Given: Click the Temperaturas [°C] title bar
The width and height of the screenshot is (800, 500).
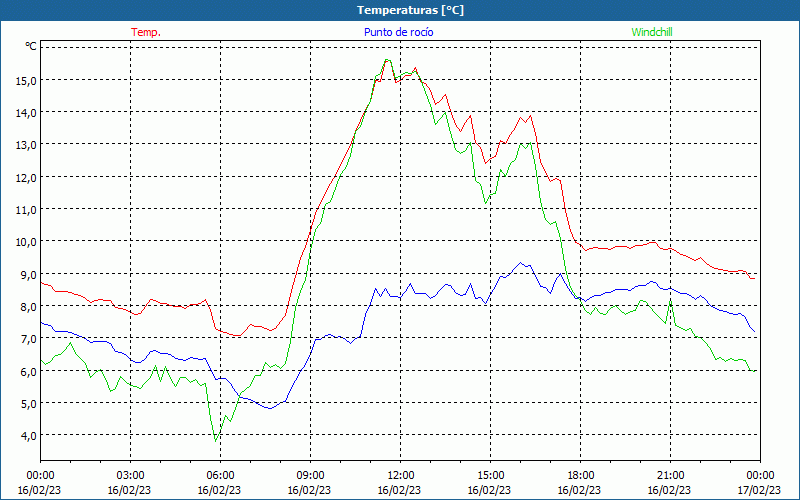Looking at the screenshot, I should (x=400, y=10).
